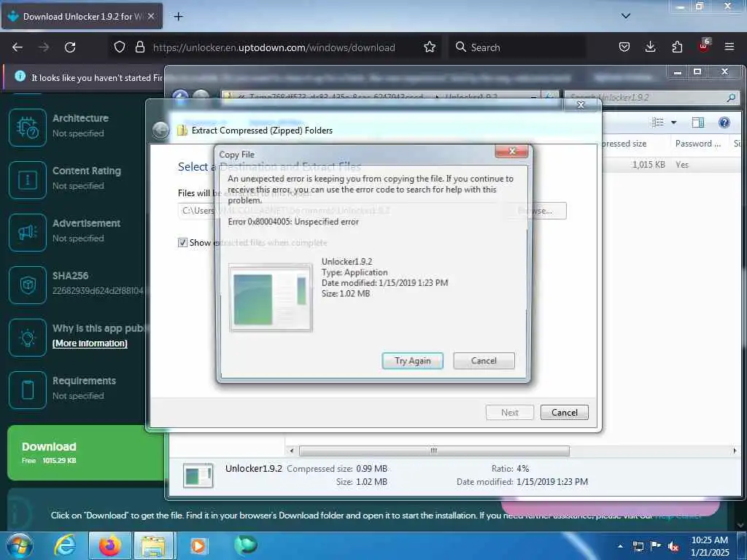Click the Action Center flag icon
Viewport: 747px width, 560px height.
click(x=656, y=546)
